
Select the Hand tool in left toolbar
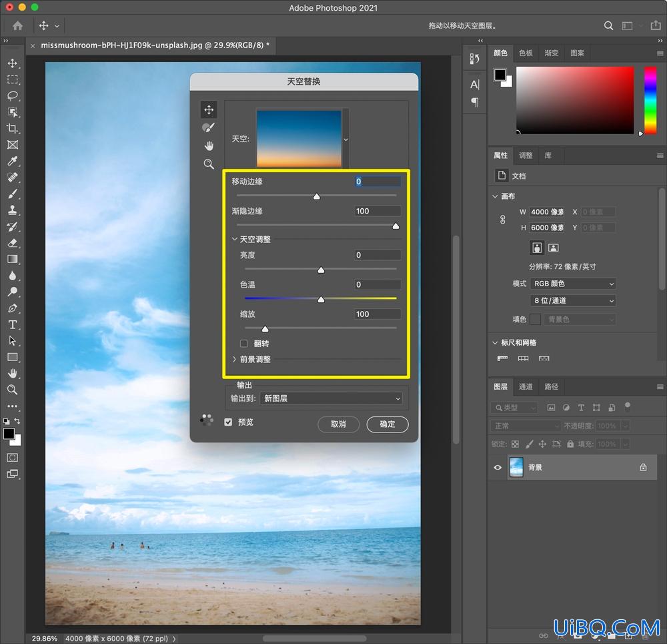[x=12, y=373]
